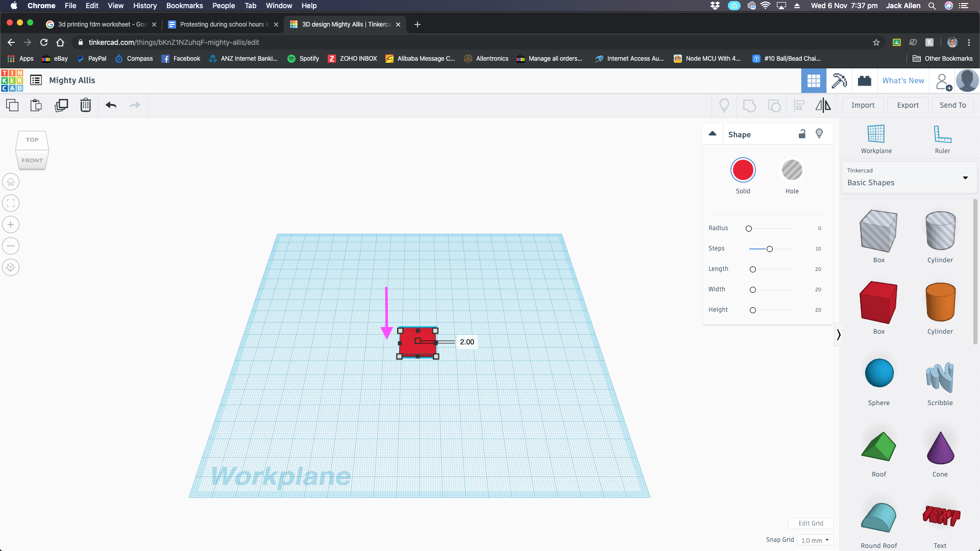This screenshot has width=980, height=551.
Task: Open the Edit menu
Action: tap(92, 6)
